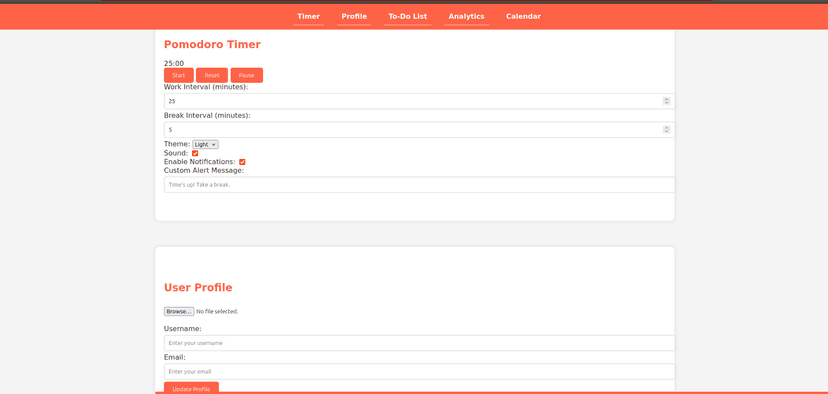
Task: Switch to the Profile nav tab
Action: click(354, 16)
